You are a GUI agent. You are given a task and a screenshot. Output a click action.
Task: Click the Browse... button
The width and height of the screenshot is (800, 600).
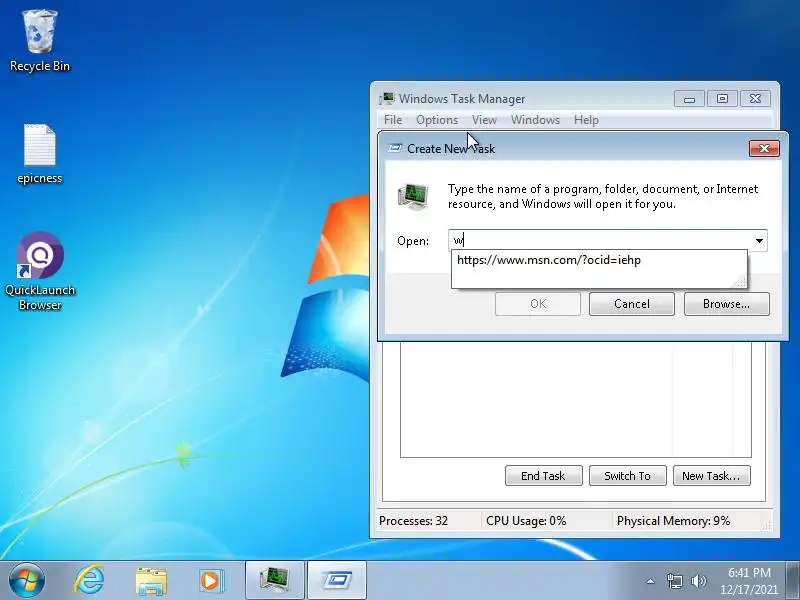(x=727, y=304)
